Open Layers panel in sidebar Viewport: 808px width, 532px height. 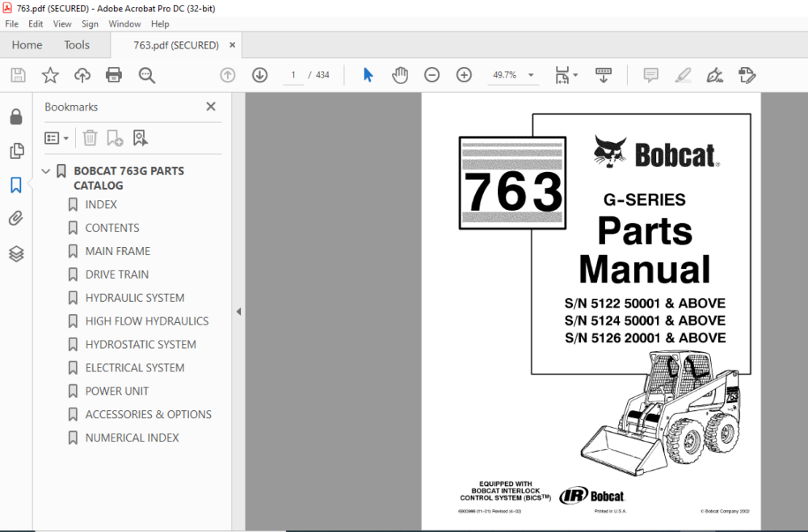tap(16, 253)
